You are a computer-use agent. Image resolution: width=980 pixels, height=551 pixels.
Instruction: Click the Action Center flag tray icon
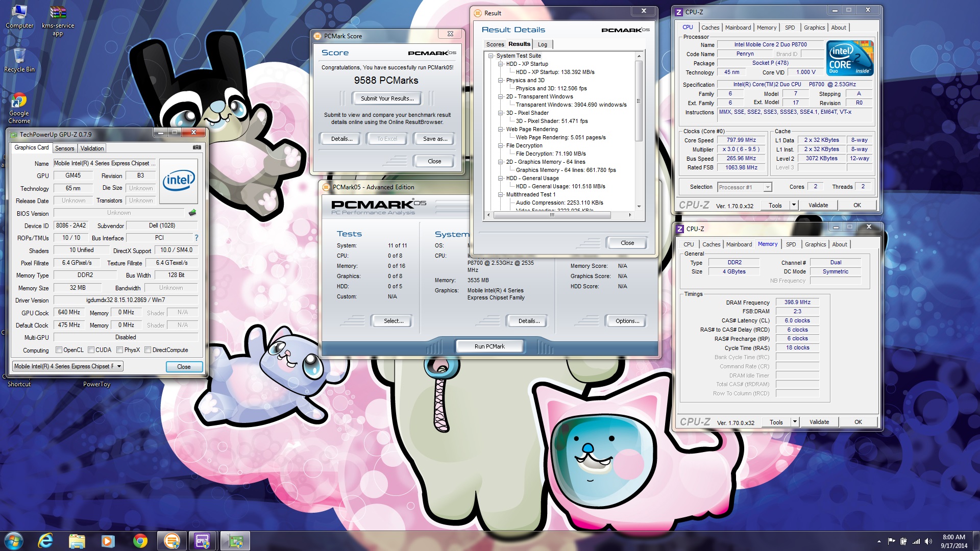(x=892, y=541)
